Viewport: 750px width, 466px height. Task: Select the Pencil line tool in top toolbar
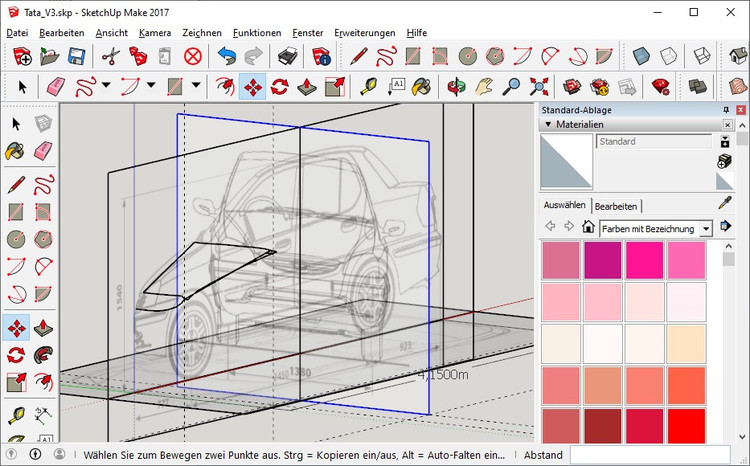(x=359, y=56)
